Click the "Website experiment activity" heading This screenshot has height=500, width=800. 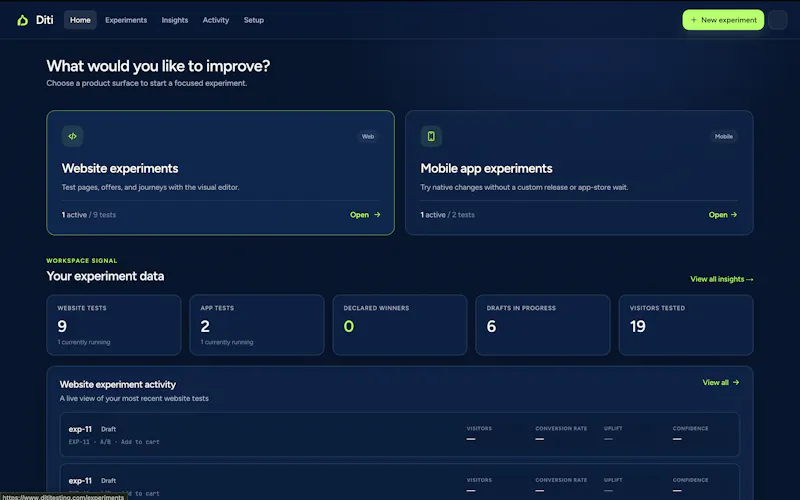coord(118,384)
